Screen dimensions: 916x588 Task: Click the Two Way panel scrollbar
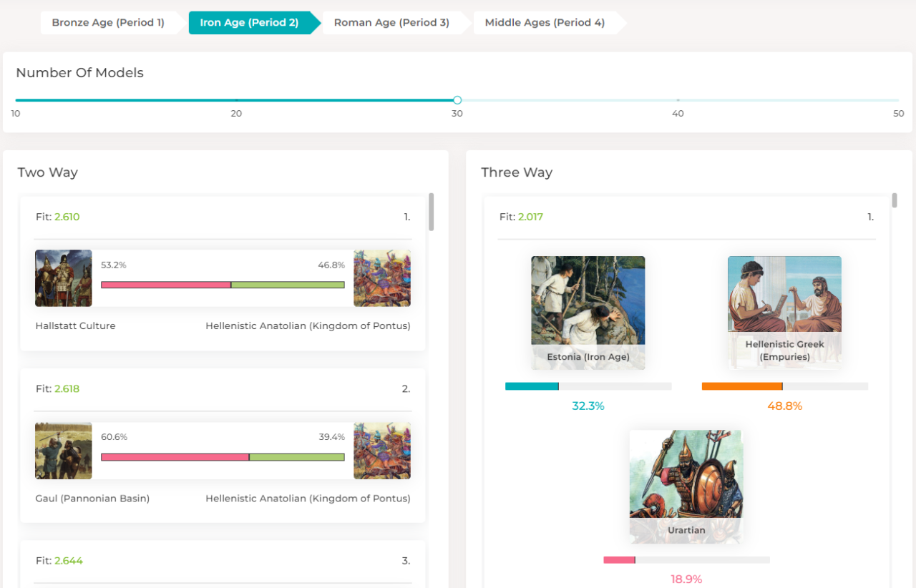pos(431,212)
